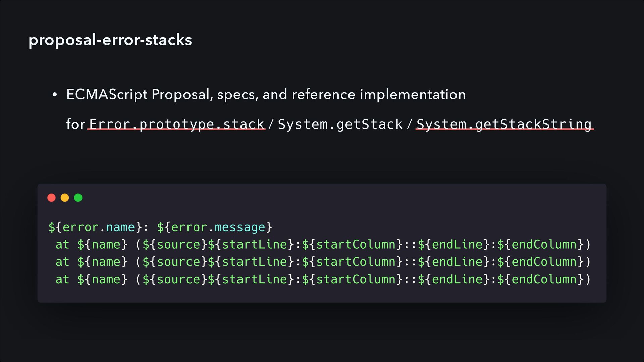Click the word 'for' before Error.prototype.stack
The image size is (644, 362).
tap(75, 124)
